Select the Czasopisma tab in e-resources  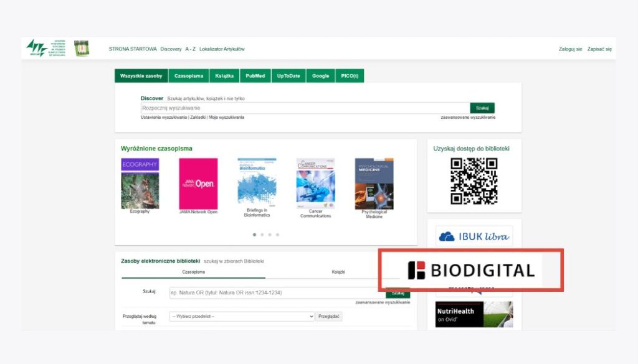click(193, 272)
